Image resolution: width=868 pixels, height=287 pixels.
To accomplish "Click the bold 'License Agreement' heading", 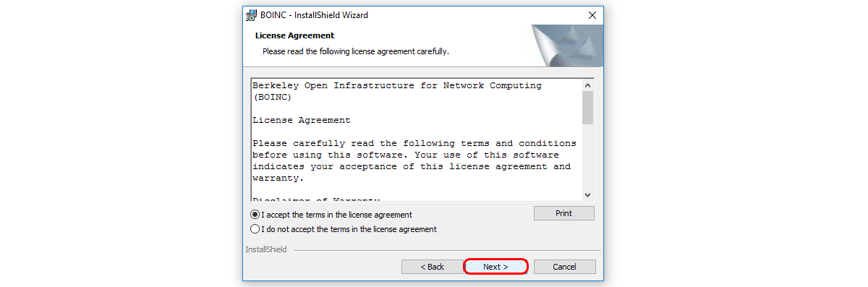I will pos(294,35).
